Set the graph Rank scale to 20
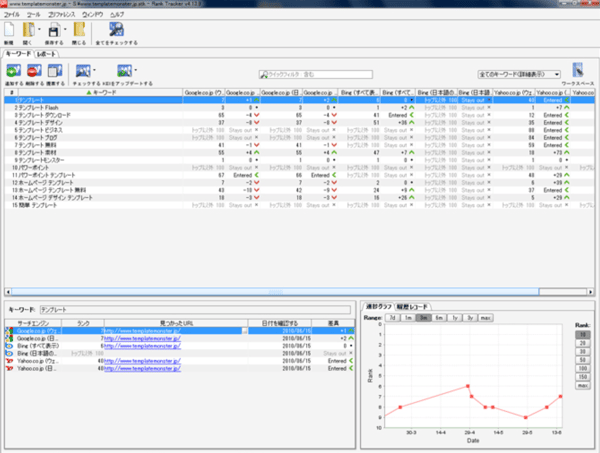The width and height of the screenshot is (600, 453). click(x=582, y=344)
